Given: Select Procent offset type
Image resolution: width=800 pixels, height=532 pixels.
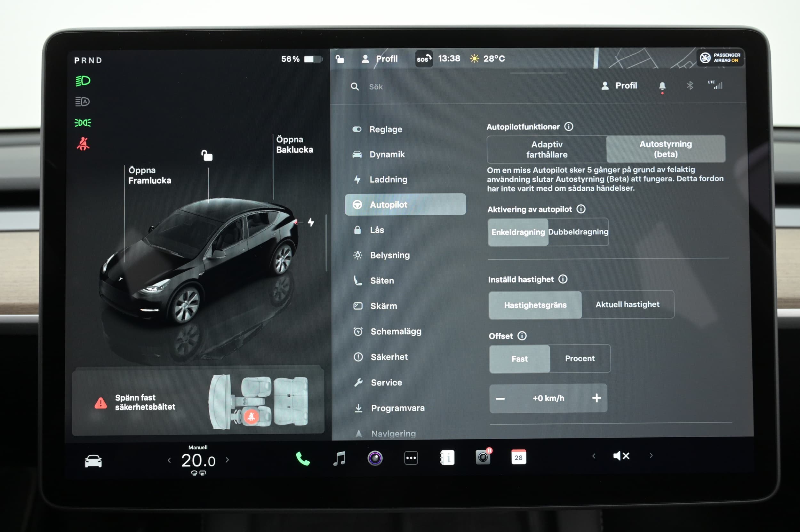Looking at the screenshot, I should [580, 358].
